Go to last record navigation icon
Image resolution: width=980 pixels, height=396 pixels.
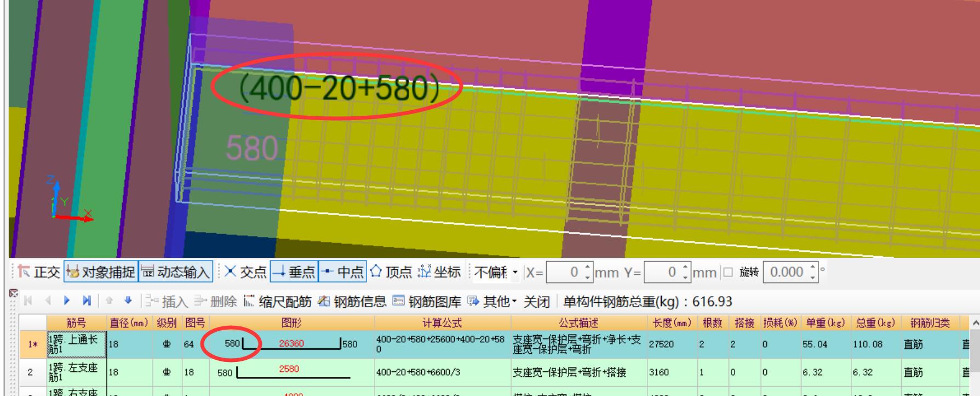[x=87, y=301]
